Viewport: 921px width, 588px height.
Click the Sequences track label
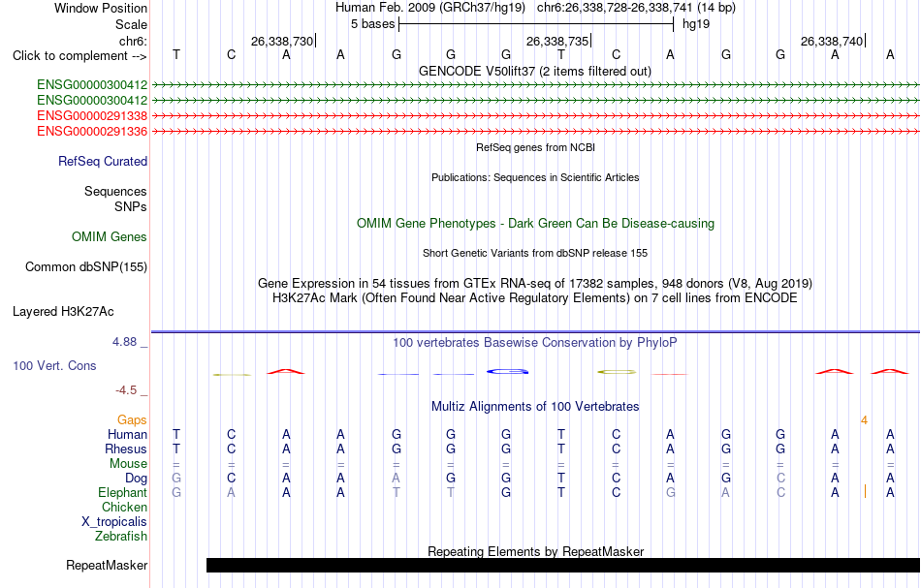coord(115,191)
